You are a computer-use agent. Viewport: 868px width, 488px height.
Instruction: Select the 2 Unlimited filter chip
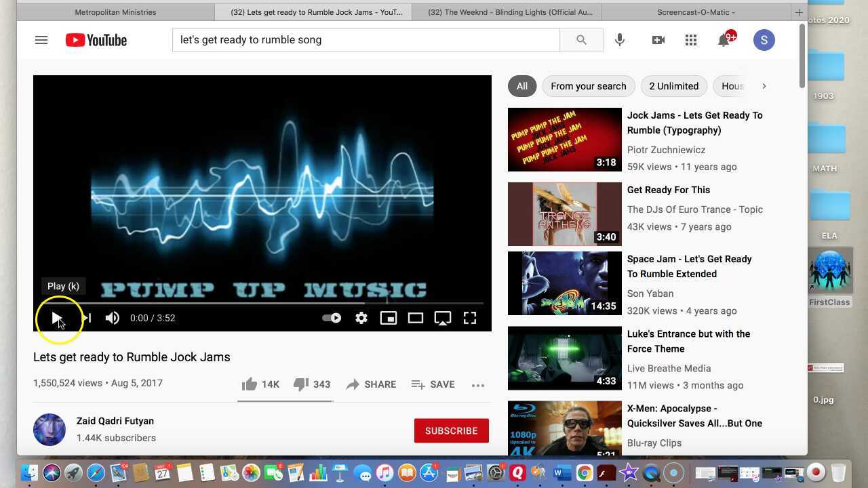[x=674, y=86]
